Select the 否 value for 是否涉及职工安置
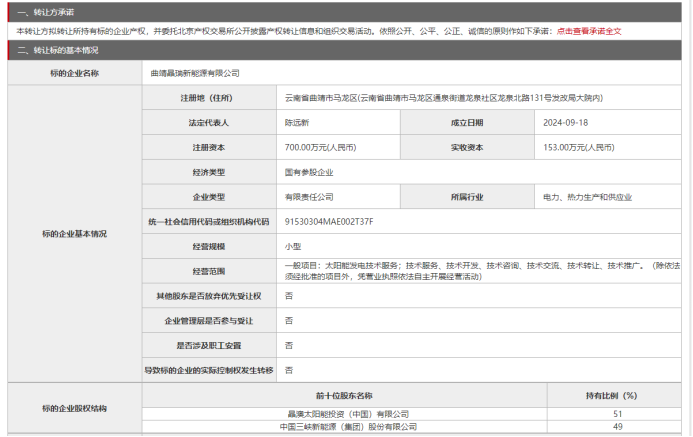693x437 pixels. click(x=289, y=346)
